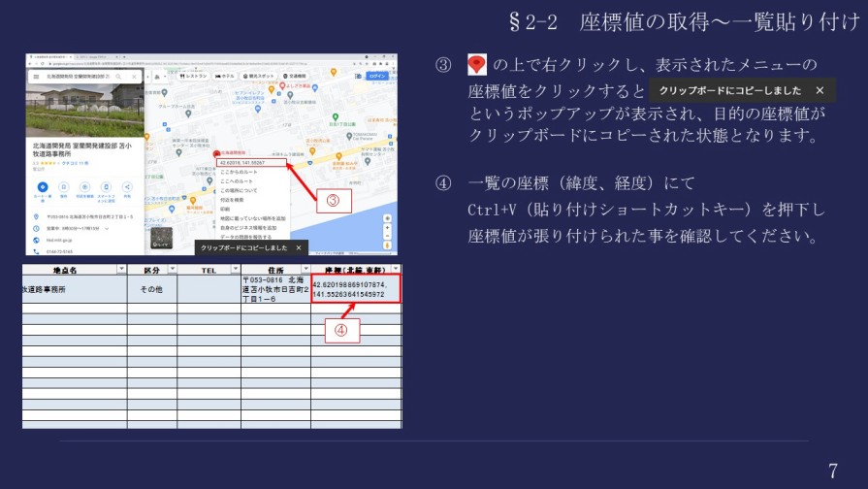Image resolution: width=868 pixels, height=489 pixels.
Task: Click the blue directions icon in place panel
Action: pyautogui.click(x=43, y=186)
